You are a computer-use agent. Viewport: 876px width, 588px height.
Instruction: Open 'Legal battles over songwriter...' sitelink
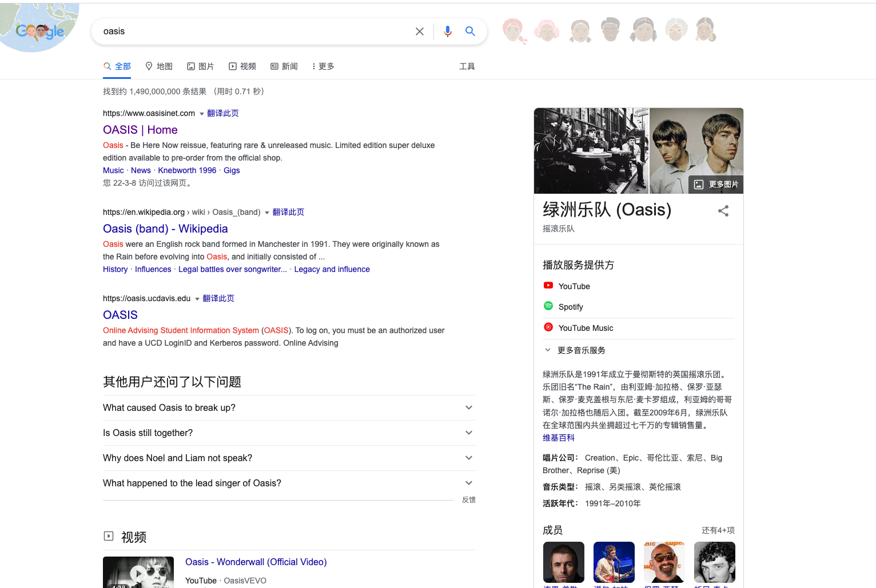[233, 269]
